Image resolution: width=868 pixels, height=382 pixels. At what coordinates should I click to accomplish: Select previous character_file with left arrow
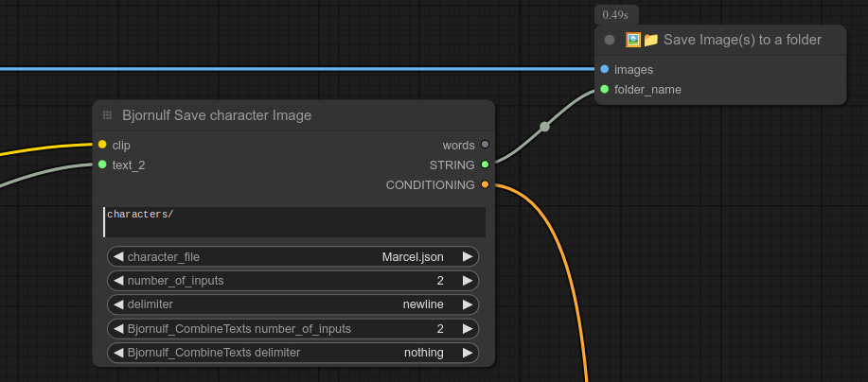(x=118, y=256)
